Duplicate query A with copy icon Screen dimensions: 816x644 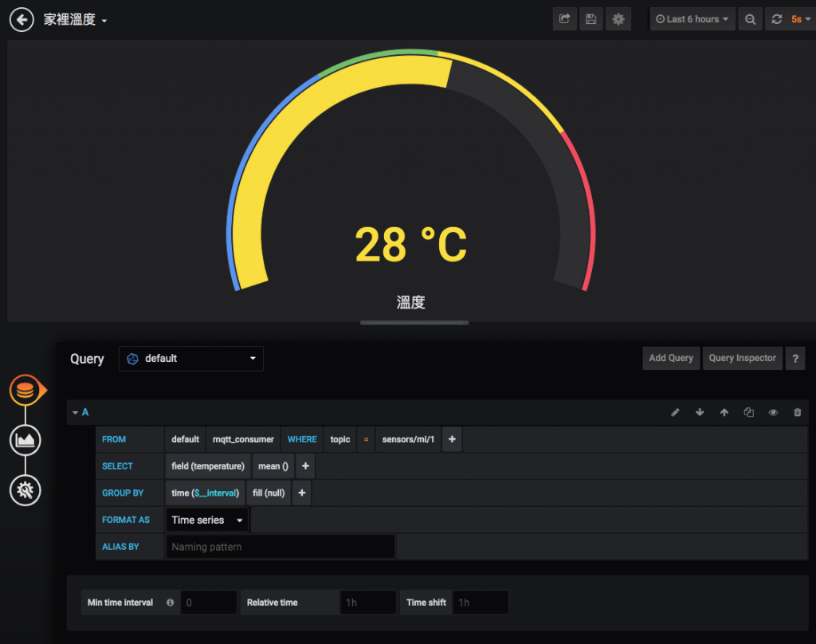(x=749, y=413)
